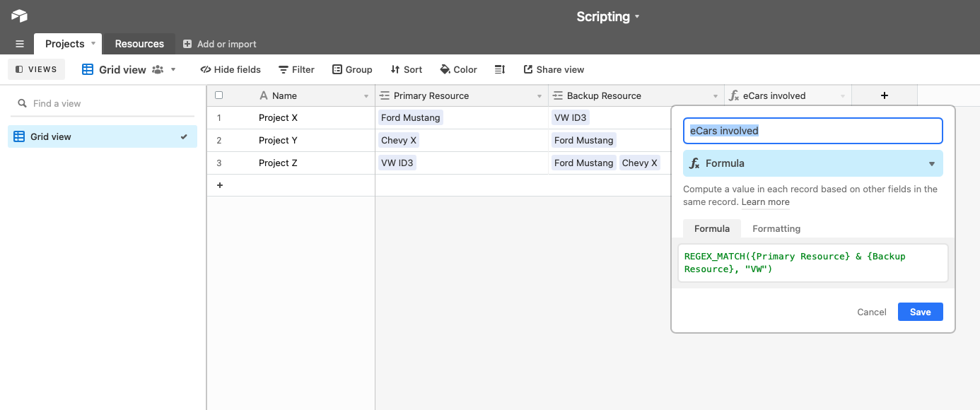
Task: Switch to the Resources table tab
Action: coord(139,44)
